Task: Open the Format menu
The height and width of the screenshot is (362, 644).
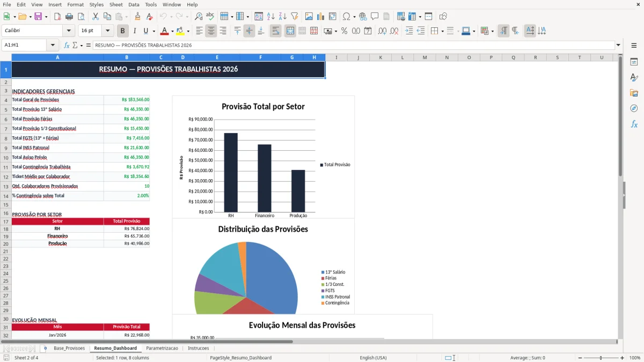Action: coord(75,4)
